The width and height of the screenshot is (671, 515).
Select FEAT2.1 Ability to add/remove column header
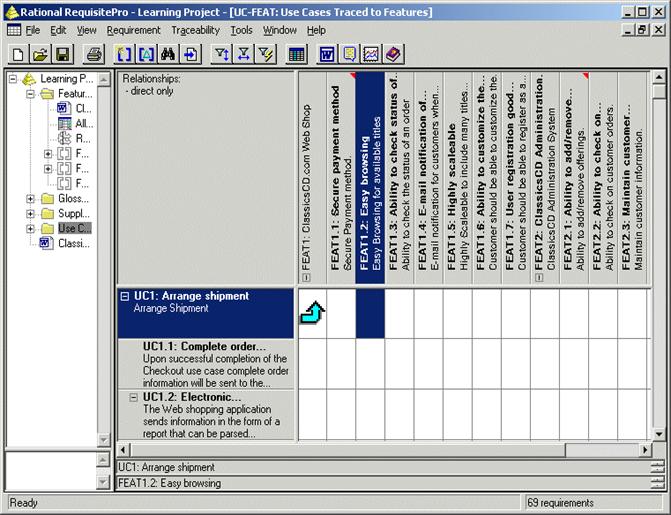574,178
